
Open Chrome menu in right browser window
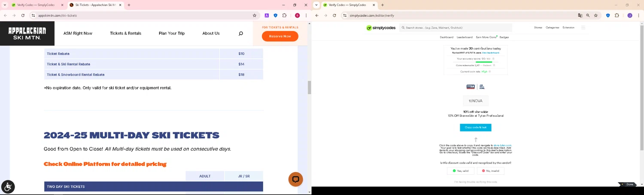[639, 15]
